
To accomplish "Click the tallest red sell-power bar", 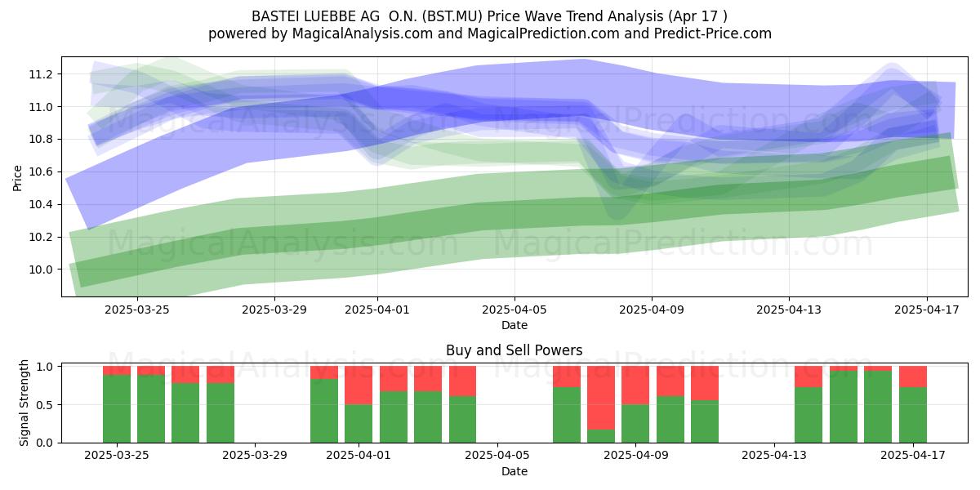I will click(x=601, y=398).
